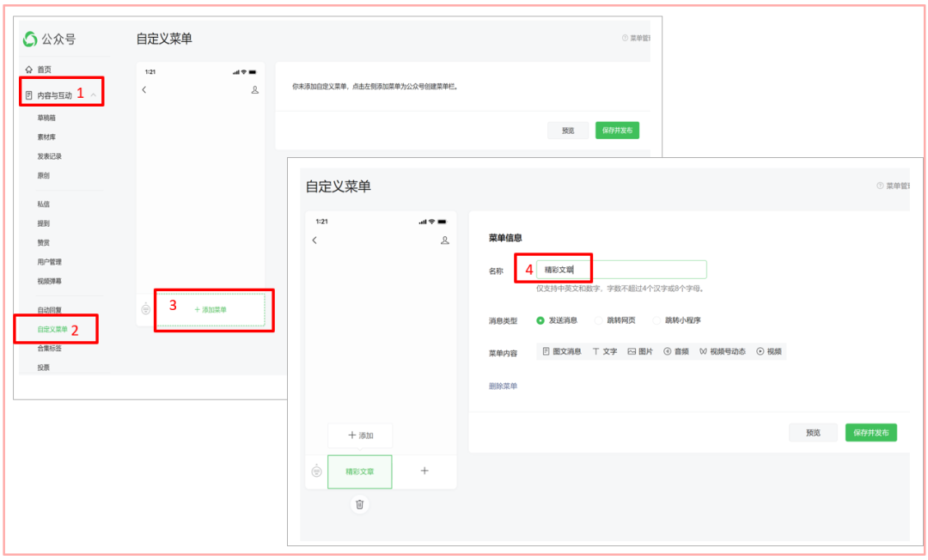The width and height of the screenshot is (928, 560).
Task: Click the 预览 preview button
Action: point(813,432)
